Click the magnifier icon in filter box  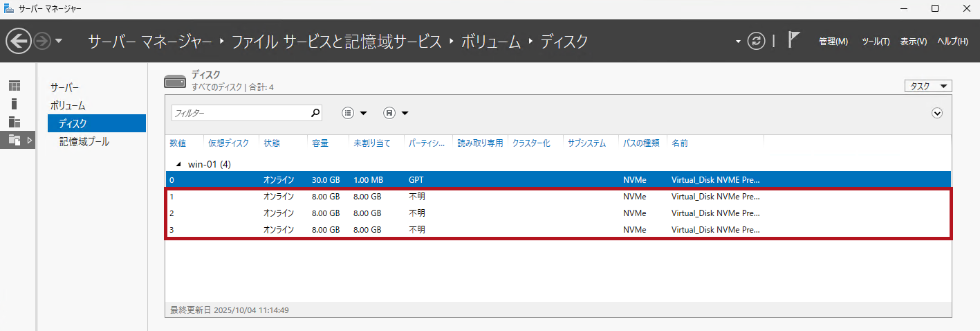pos(315,113)
